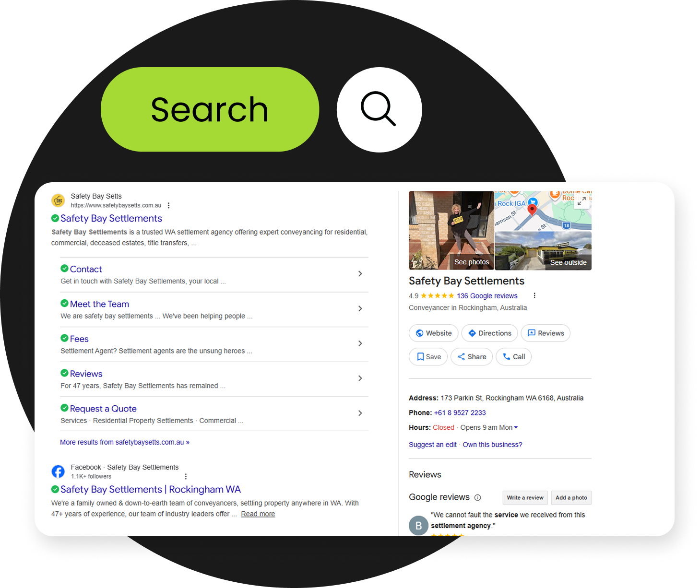This screenshot has height=588, width=700.
Task: Click the Facebook logo icon
Action: point(58,471)
